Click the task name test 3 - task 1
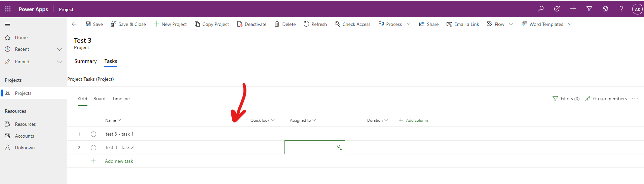644x184 pixels. 119,134
